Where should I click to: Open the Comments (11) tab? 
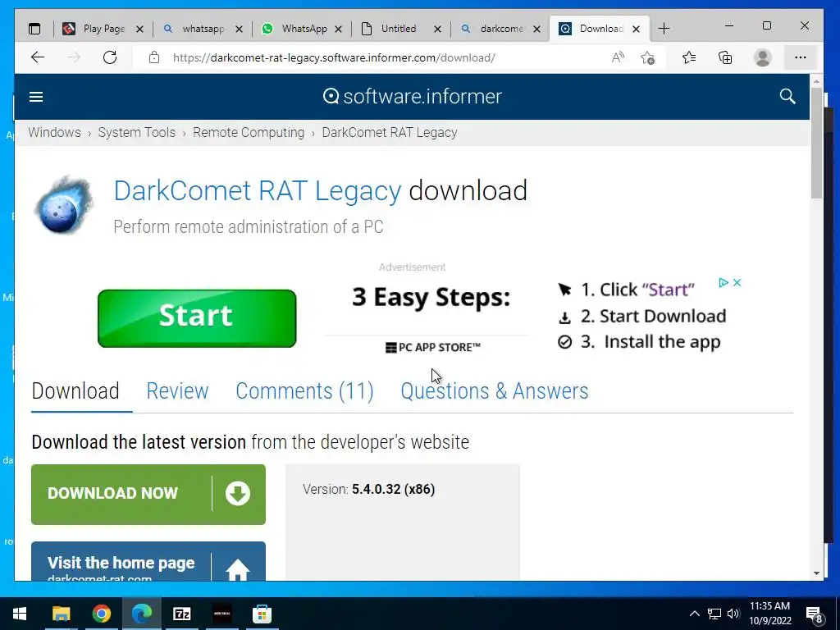pos(305,391)
